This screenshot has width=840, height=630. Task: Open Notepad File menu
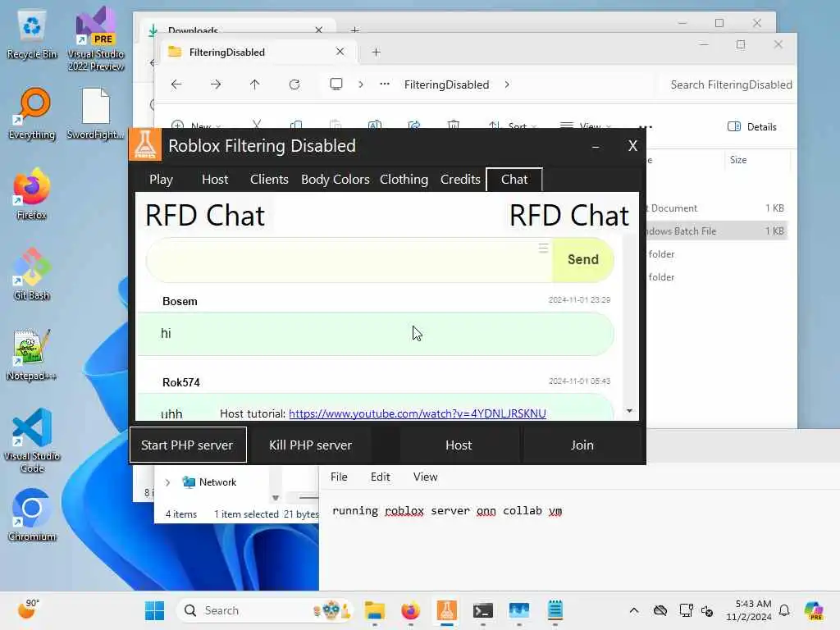pyautogui.click(x=339, y=477)
